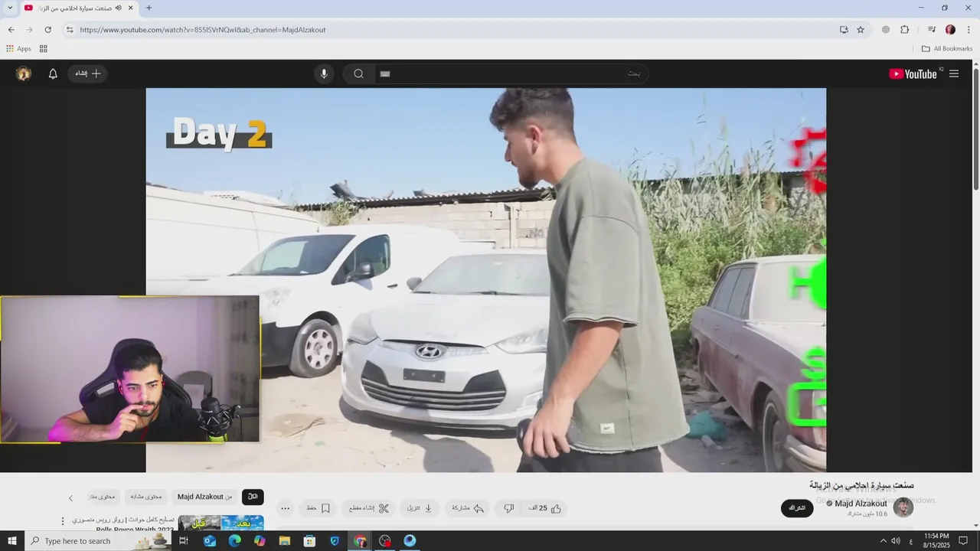The image size is (980, 551).
Task: Click the YouTube search magnifier
Action: [x=358, y=73]
